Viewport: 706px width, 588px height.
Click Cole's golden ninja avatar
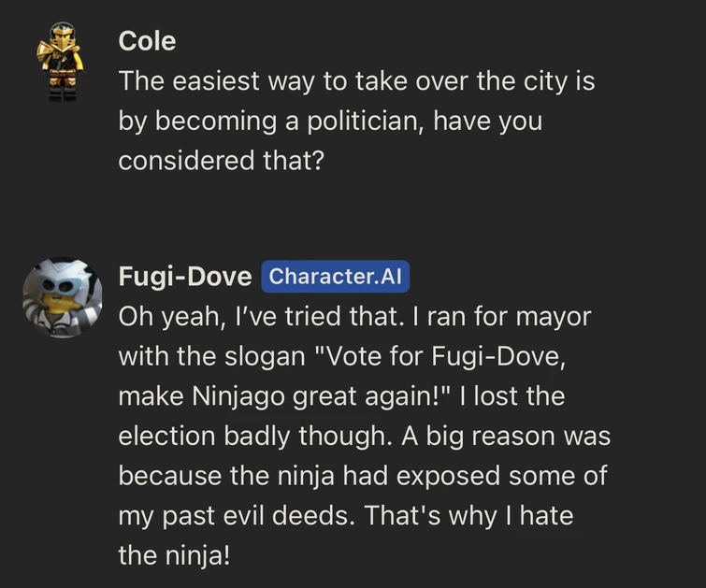coord(60,61)
